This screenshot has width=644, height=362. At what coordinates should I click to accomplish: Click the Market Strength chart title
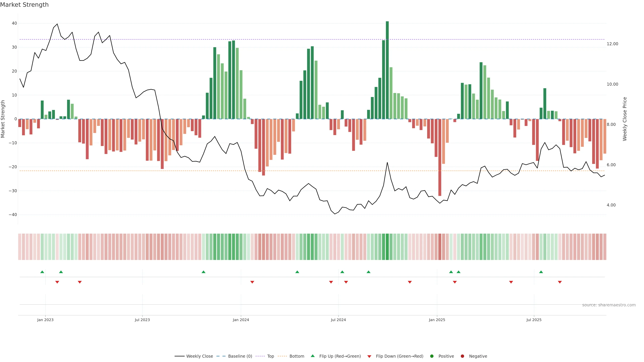point(24,5)
